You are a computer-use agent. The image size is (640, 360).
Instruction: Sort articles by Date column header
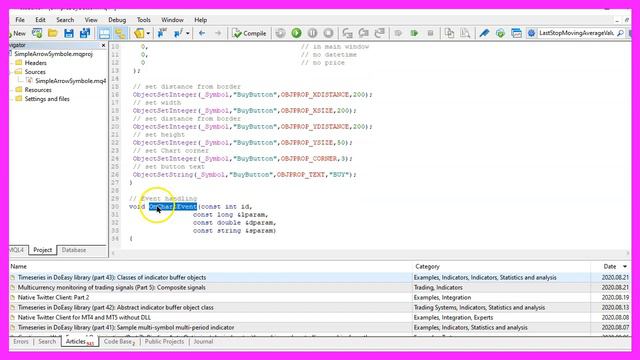[x=611, y=267]
